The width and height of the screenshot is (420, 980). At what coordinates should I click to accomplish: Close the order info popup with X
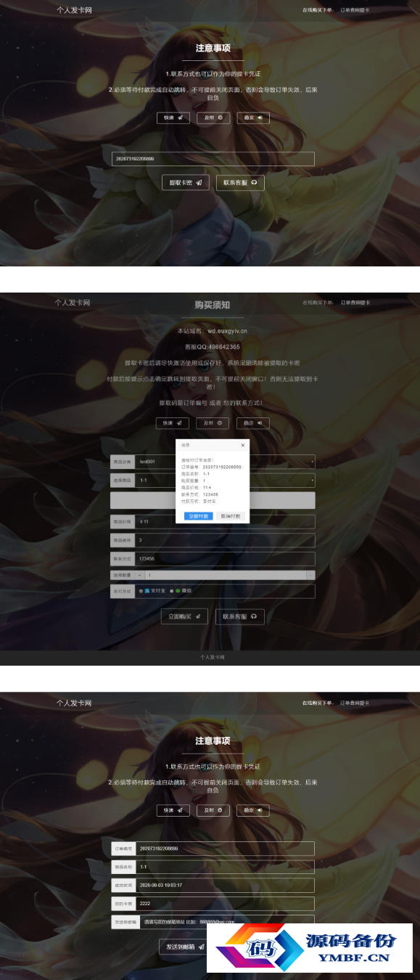[x=242, y=445]
